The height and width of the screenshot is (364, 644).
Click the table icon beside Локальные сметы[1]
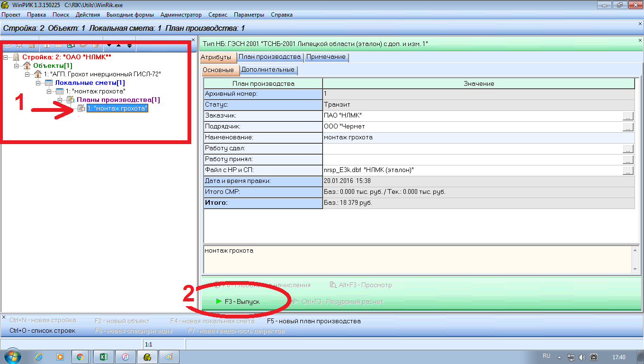tap(49, 82)
